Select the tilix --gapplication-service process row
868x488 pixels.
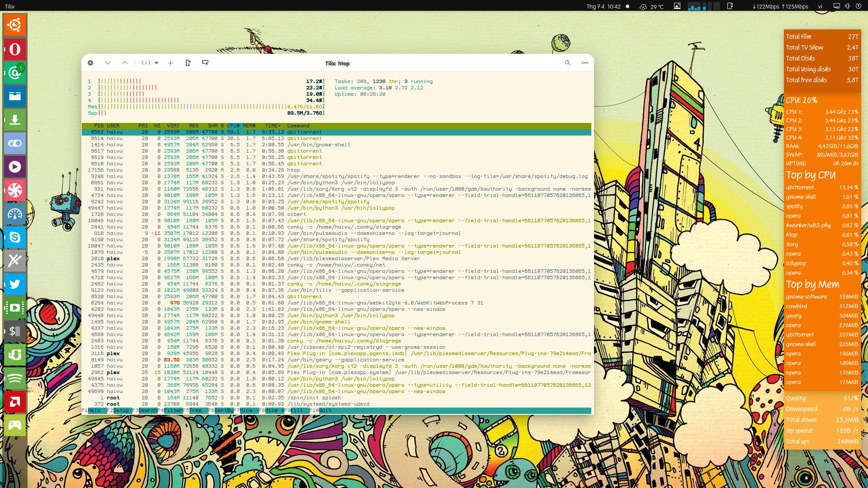[x=336, y=290]
